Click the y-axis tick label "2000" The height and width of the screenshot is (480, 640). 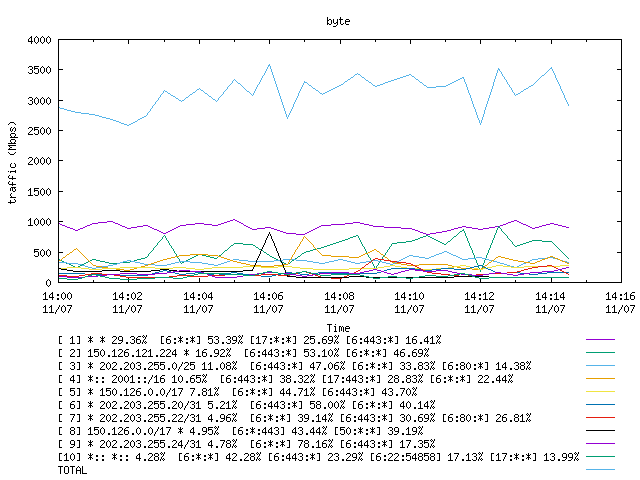[39, 161]
